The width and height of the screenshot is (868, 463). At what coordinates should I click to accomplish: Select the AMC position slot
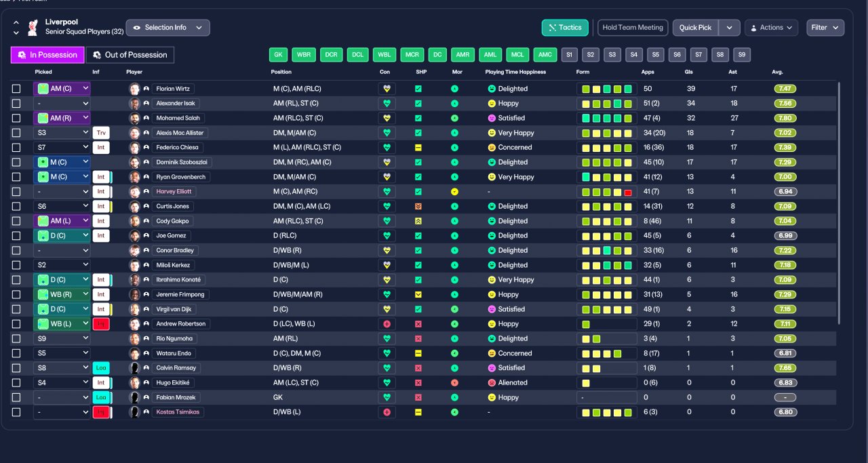click(545, 55)
